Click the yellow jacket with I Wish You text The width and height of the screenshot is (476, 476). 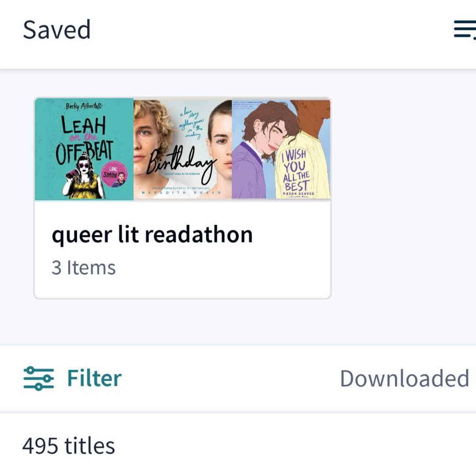point(302,172)
